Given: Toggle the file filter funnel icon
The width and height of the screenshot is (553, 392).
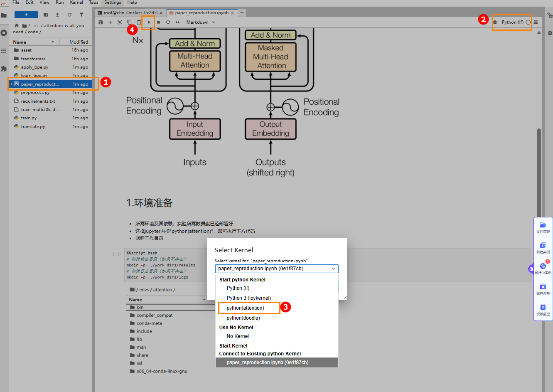Looking at the screenshot, I should (81, 15).
